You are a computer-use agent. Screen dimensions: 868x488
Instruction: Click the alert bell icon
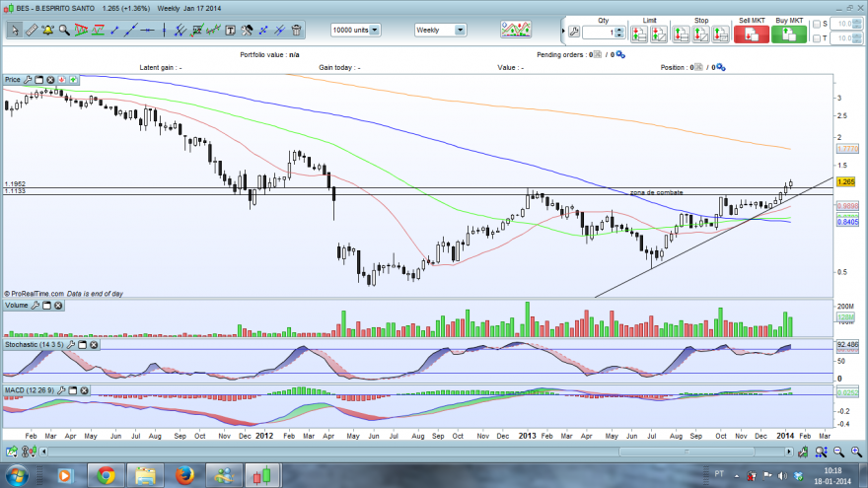(47, 31)
